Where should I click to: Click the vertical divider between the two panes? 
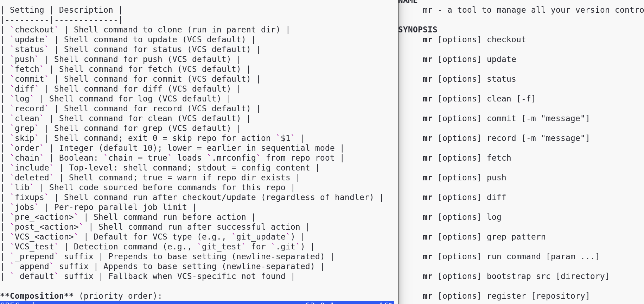[398, 152]
